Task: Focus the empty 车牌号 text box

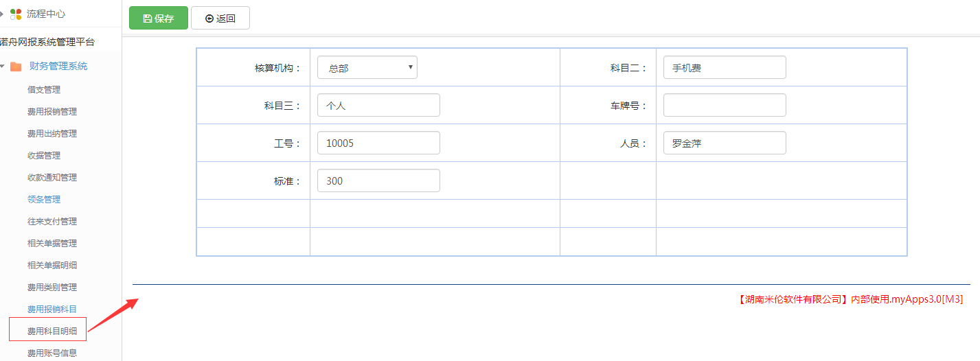Action: pyautogui.click(x=725, y=105)
